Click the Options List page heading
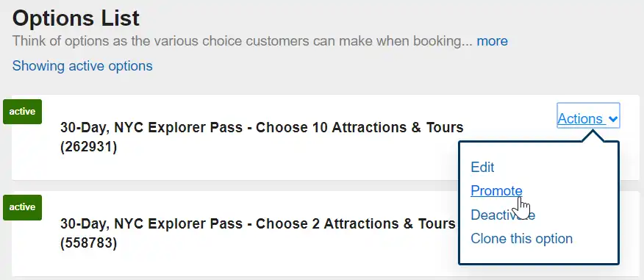The image size is (644, 280). (x=76, y=18)
